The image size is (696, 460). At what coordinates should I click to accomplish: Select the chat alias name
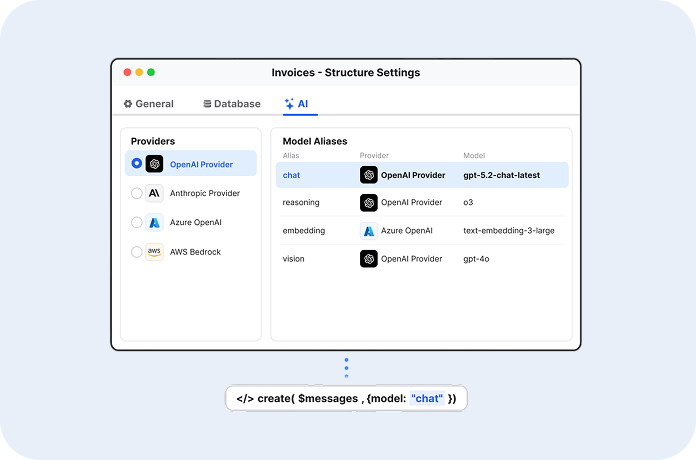point(291,175)
